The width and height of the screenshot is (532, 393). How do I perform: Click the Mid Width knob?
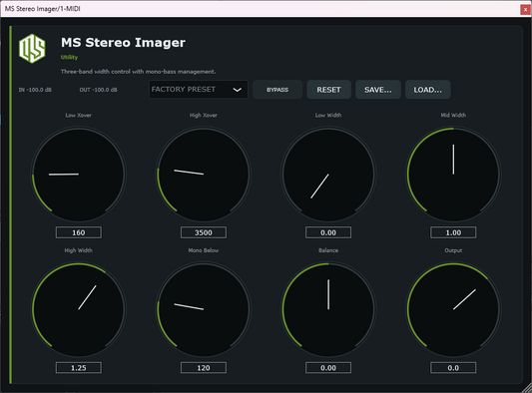coord(453,175)
